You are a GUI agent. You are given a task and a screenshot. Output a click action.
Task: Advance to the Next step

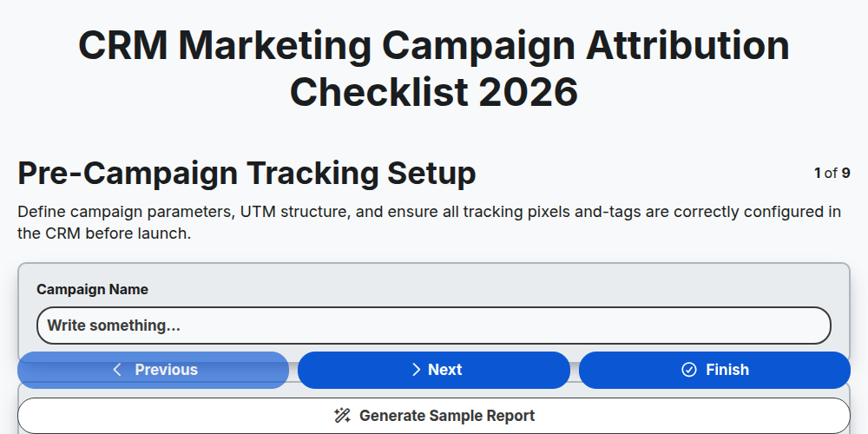pyautogui.click(x=434, y=370)
